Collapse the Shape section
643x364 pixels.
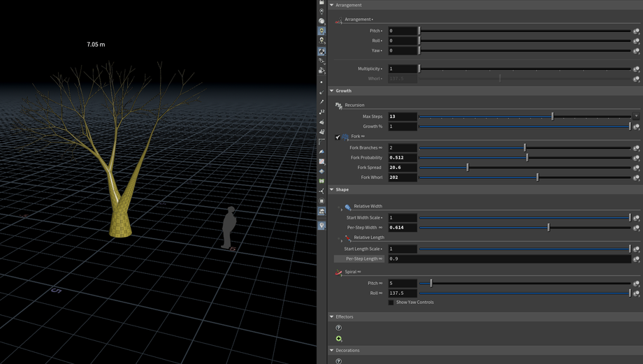pyautogui.click(x=332, y=189)
